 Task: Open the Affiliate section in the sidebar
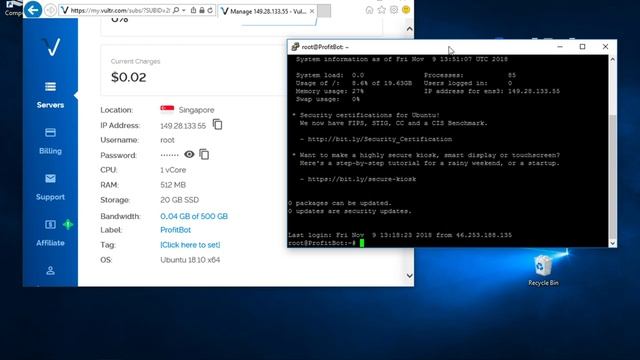50,233
